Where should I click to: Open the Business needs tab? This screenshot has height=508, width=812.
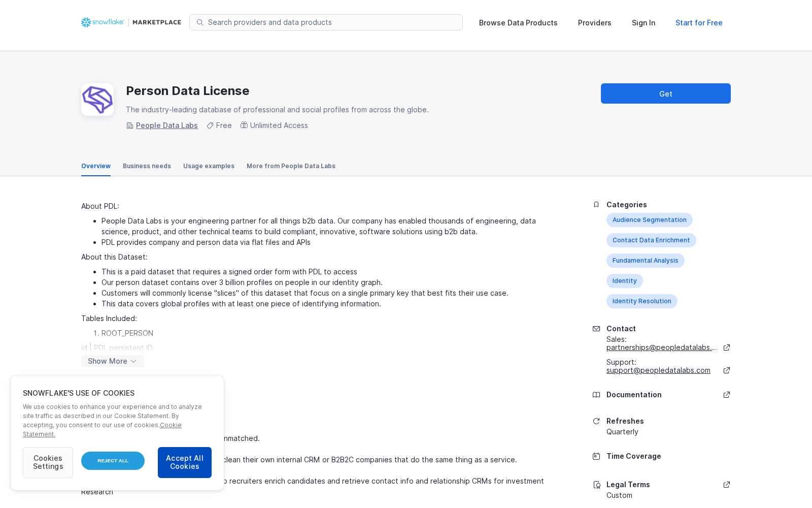pos(147,166)
